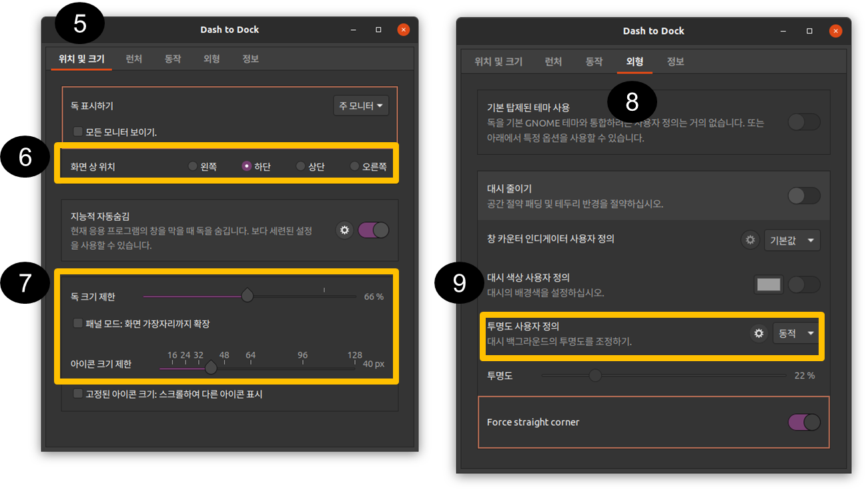Click the 창 카운터 인디케이터 사용자 정의 label
868x492 pixels.
pyautogui.click(x=550, y=238)
